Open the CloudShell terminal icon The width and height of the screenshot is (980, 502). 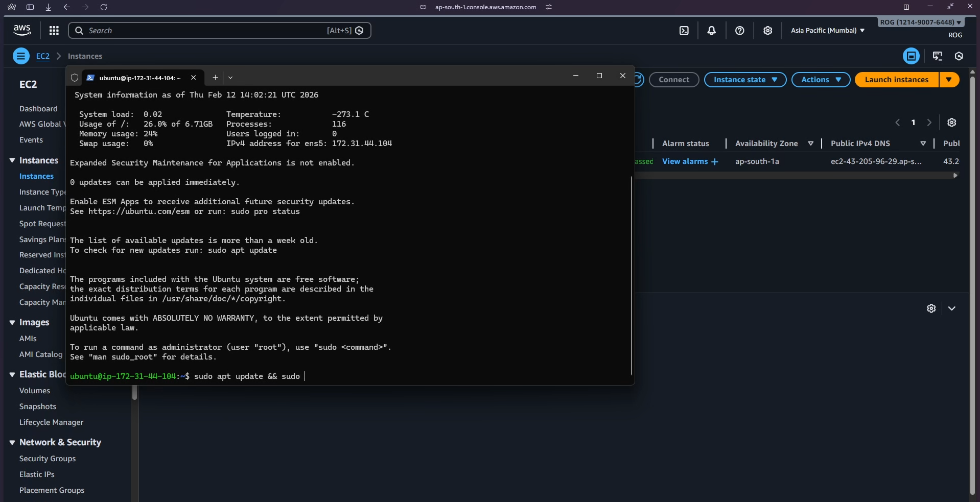684,31
